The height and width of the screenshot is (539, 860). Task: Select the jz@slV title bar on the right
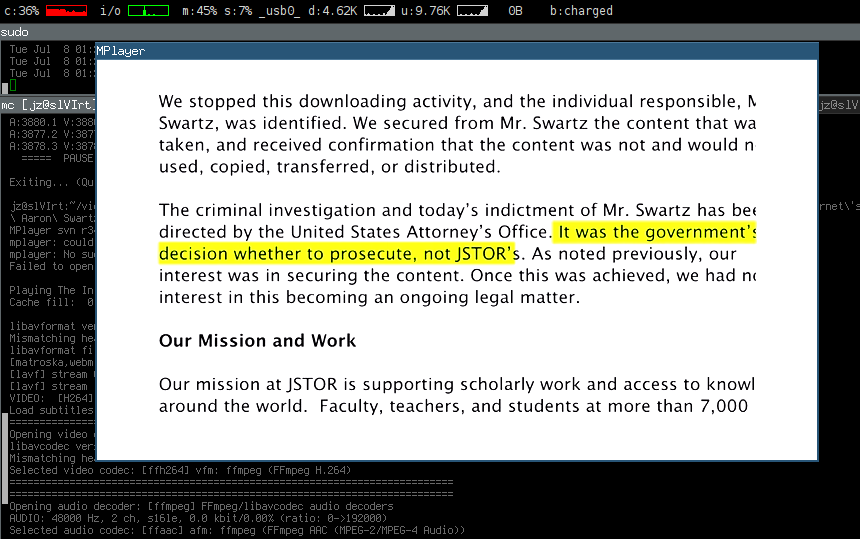pyautogui.click(x=839, y=105)
